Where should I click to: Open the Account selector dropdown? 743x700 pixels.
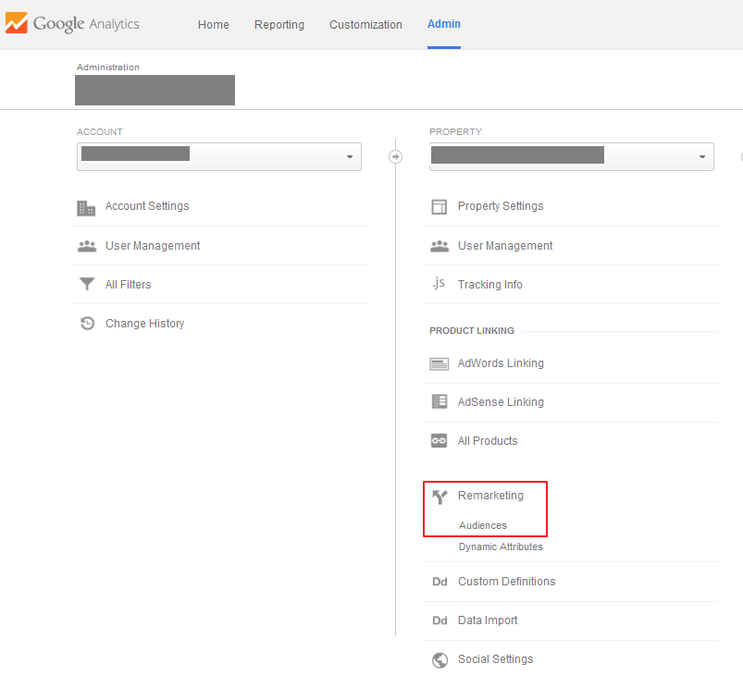click(219, 156)
